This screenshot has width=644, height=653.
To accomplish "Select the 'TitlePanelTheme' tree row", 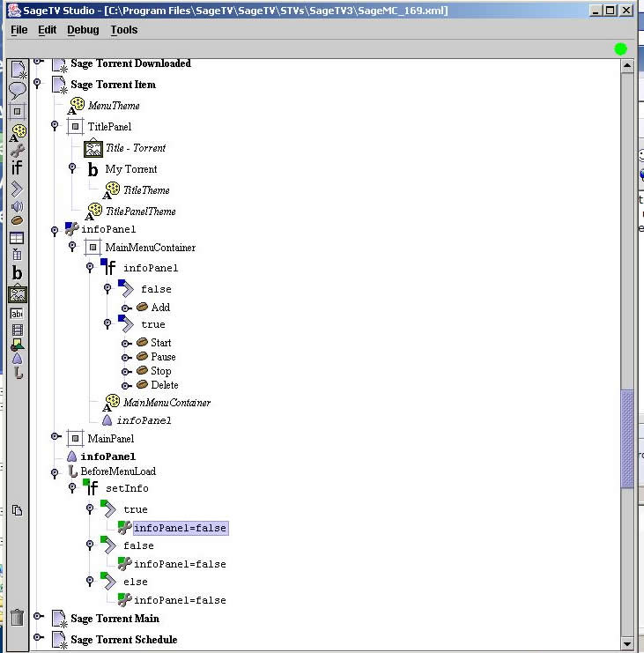I will click(140, 211).
